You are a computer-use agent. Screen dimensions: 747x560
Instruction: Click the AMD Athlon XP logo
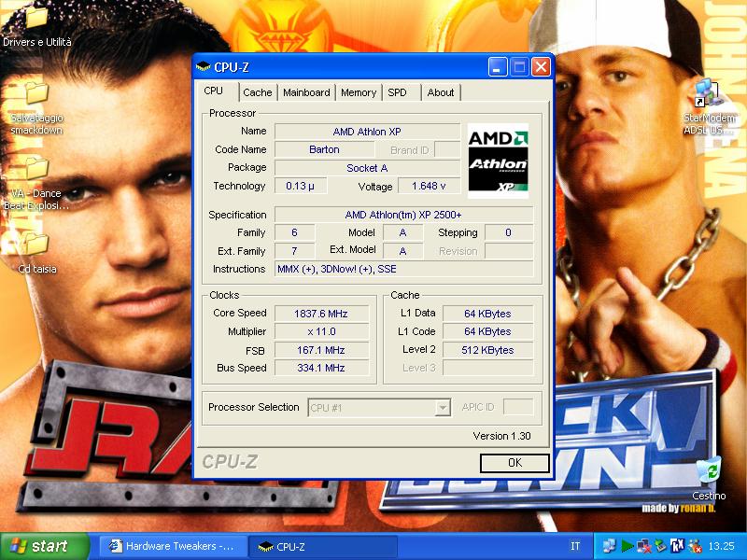point(498,161)
